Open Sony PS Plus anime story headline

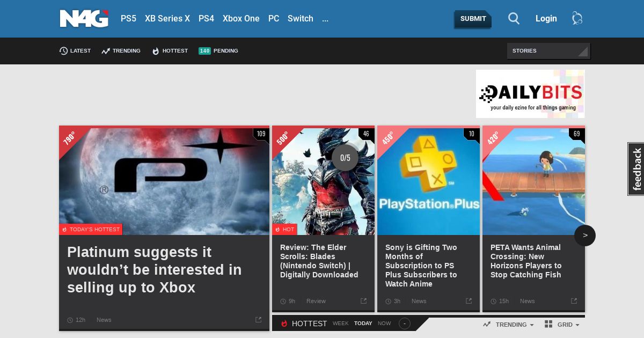[421, 266]
